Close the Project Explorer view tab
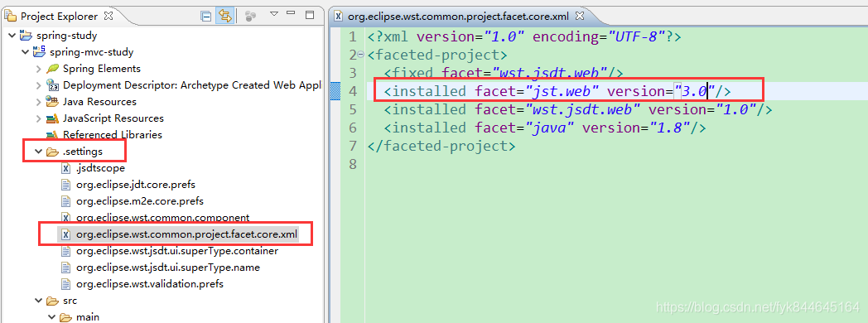This screenshot has height=323, width=868. 108,16
